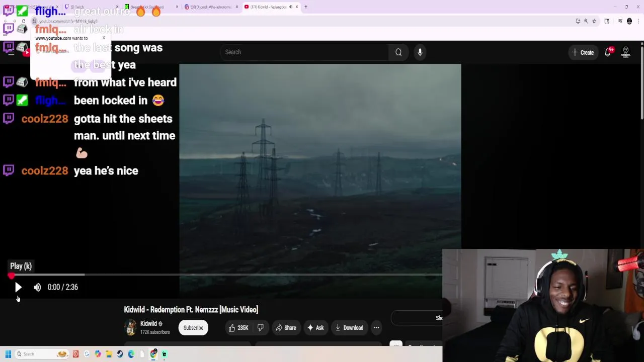Click the '172K subscribers' text
This screenshot has height=362, width=644.
click(x=155, y=332)
